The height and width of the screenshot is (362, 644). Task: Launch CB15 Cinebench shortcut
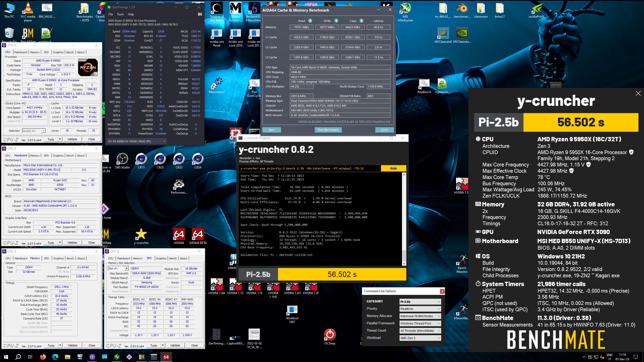click(x=141, y=161)
